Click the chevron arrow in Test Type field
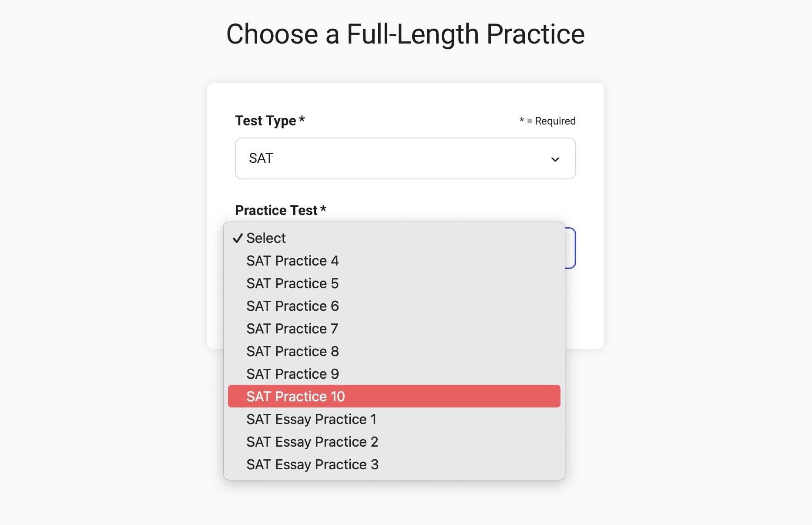The width and height of the screenshot is (812, 525). coord(555,159)
